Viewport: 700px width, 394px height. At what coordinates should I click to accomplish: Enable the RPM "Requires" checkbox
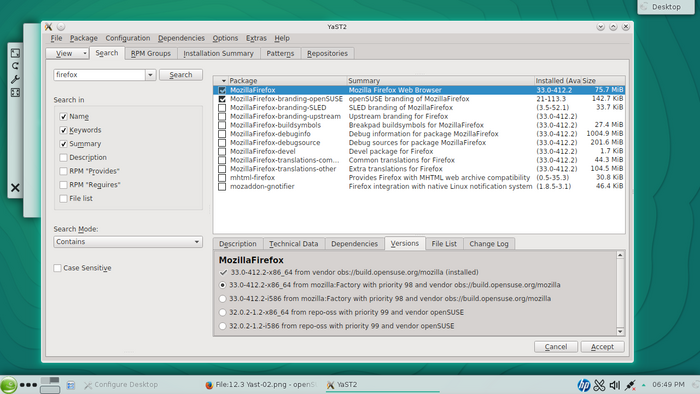click(63, 185)
